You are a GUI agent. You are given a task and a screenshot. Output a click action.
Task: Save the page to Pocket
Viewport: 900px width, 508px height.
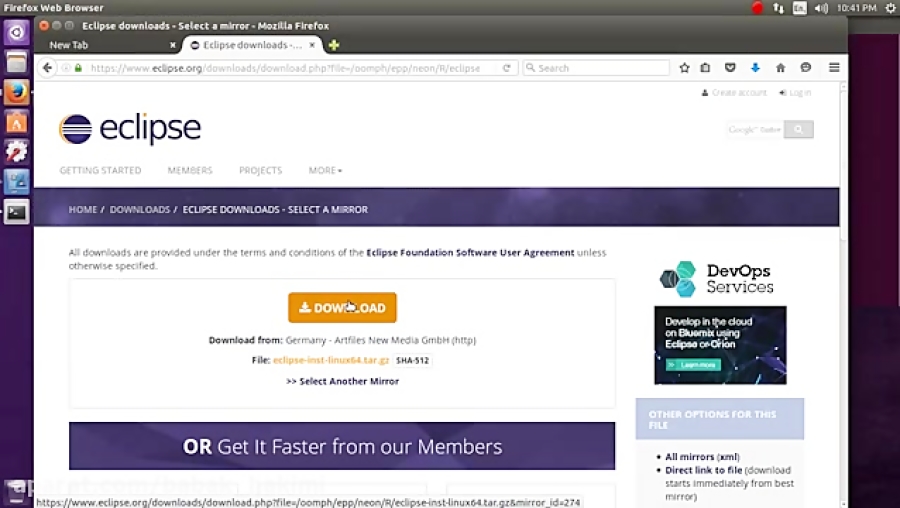pos(730,68)
